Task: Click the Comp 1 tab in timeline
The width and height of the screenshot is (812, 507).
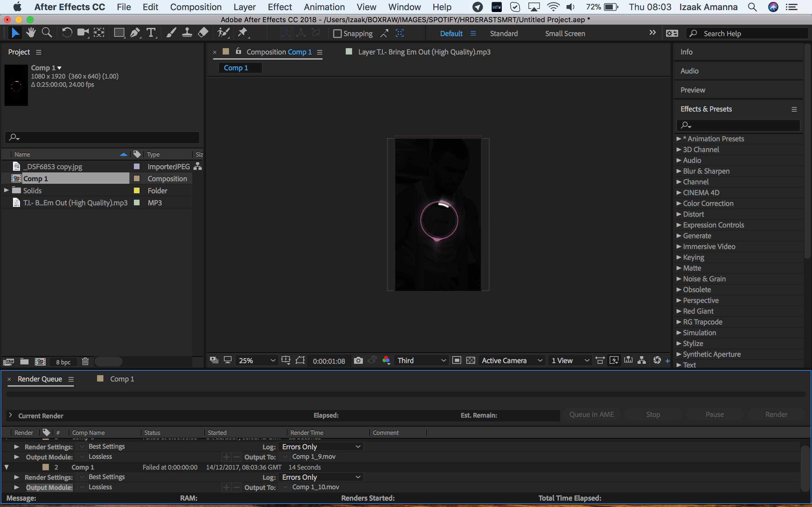Action: [121, 378]
